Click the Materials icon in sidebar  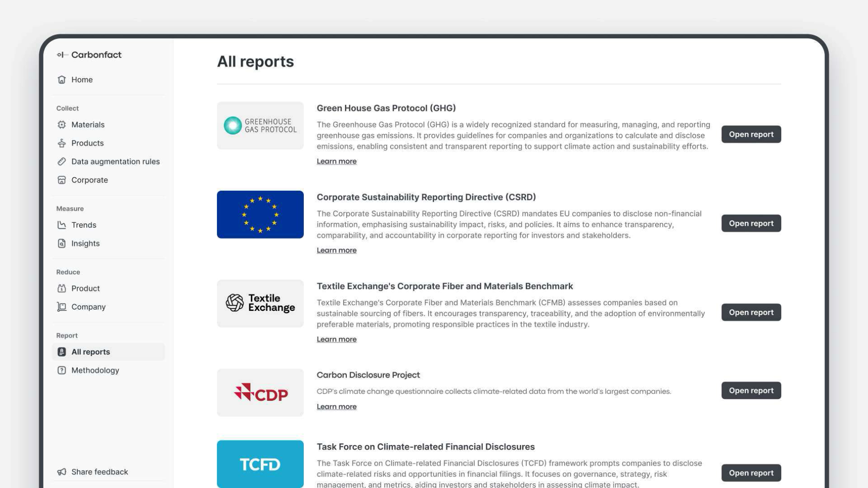[x=62, y=125]
